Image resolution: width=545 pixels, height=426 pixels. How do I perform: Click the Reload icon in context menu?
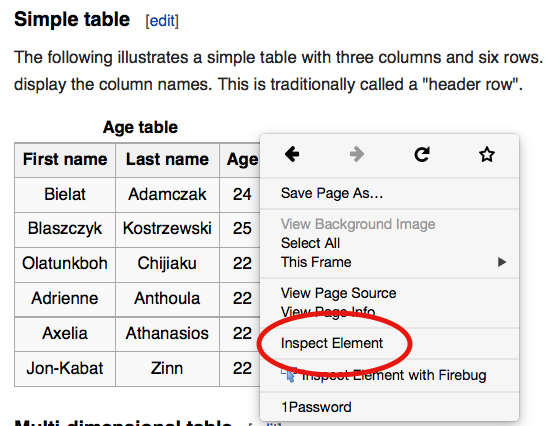pos(422,155)
